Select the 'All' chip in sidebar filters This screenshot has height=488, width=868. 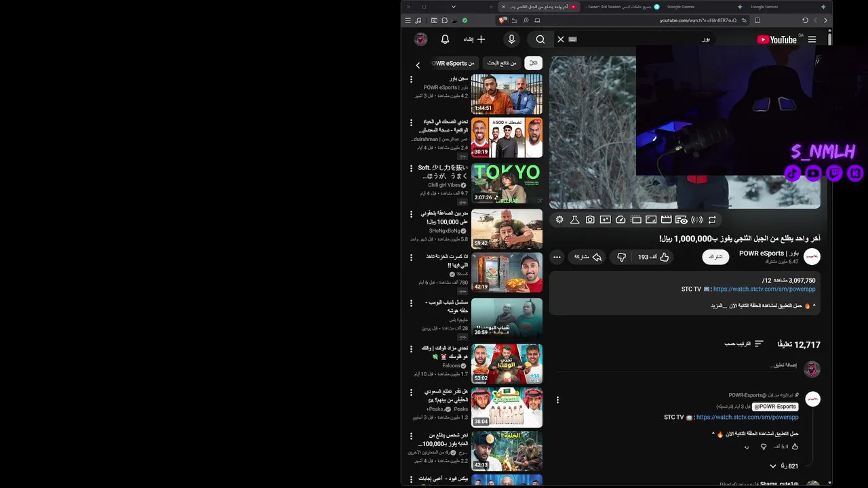point(534,63)
